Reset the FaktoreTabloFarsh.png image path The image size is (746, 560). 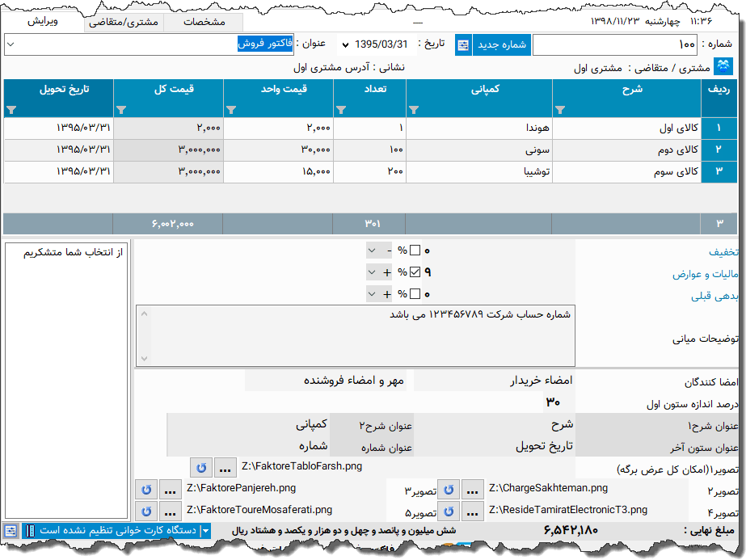click(202, 467)
